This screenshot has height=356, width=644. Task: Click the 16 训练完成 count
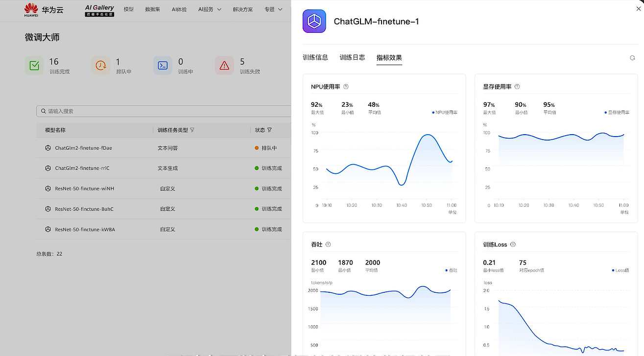[54, 62]
